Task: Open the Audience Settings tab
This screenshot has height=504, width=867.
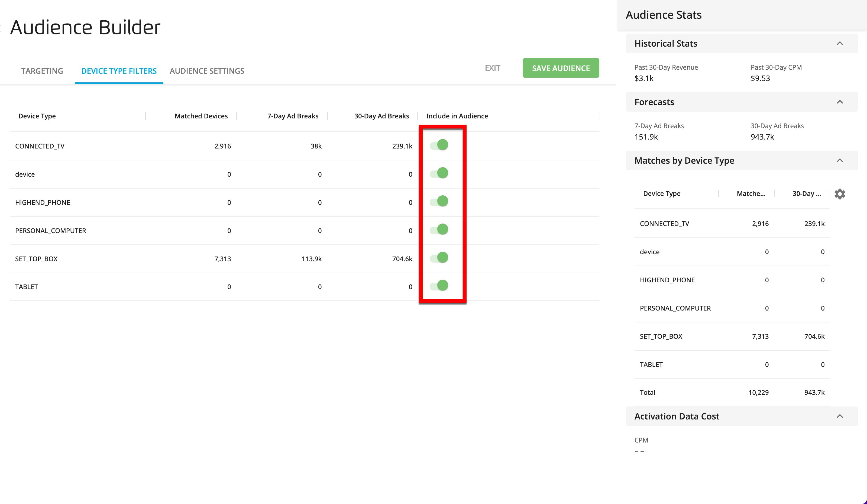Action: click(x=207, y=71)
